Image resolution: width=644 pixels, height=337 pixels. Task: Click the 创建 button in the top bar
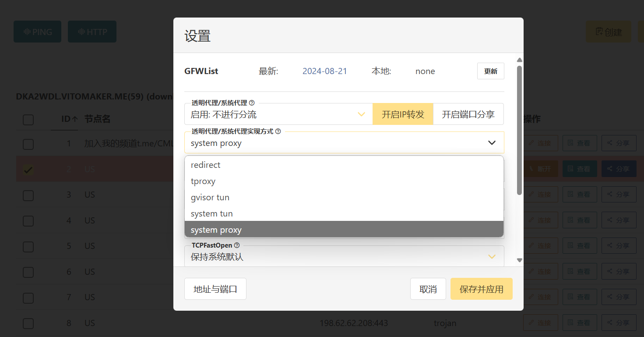pos(609,32)
